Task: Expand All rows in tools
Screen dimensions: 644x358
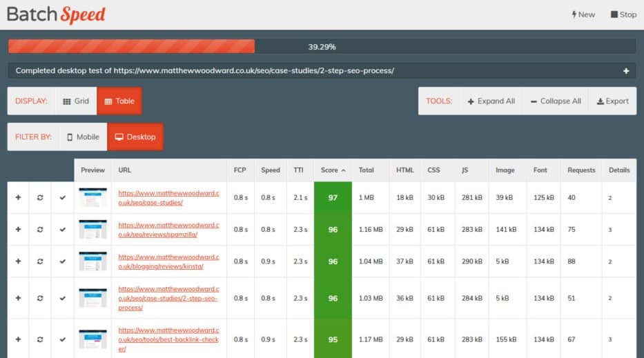Action: pyautogui.click(x=491, y=101)
